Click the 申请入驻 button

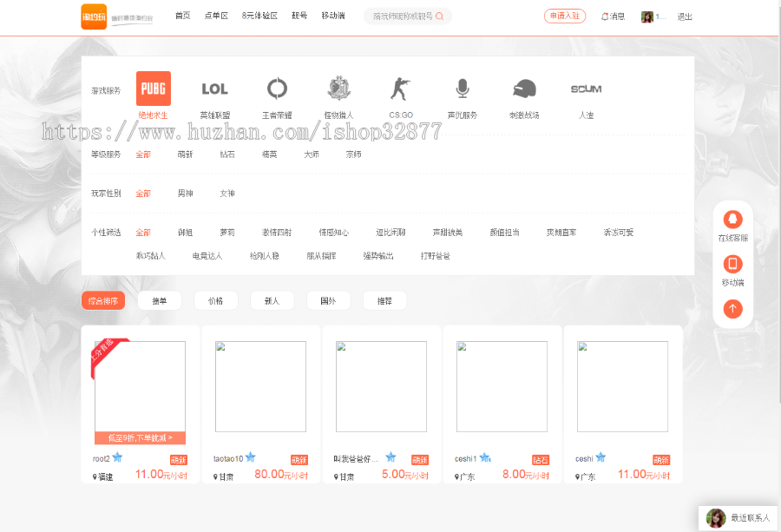564,16
